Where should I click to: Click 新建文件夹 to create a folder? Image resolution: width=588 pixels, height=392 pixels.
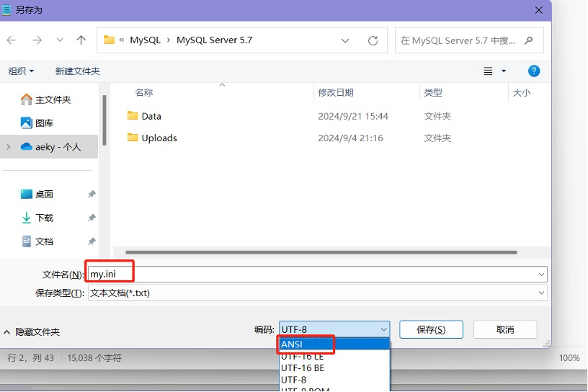point(77,71)
